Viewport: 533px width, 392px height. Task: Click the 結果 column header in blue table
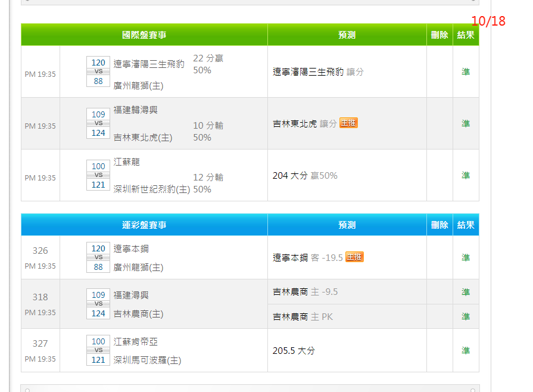coord(466,225)
